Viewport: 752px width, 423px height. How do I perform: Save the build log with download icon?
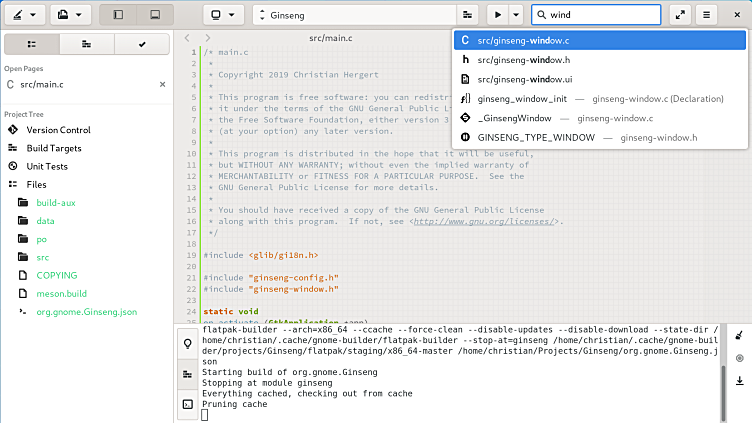[x=739, y=380]
